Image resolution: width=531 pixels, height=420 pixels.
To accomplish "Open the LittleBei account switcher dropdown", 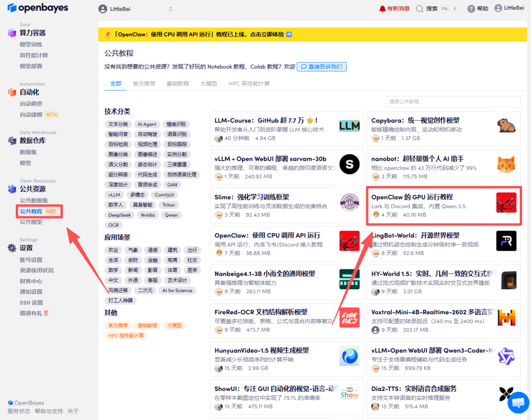I will pos(136,9).
